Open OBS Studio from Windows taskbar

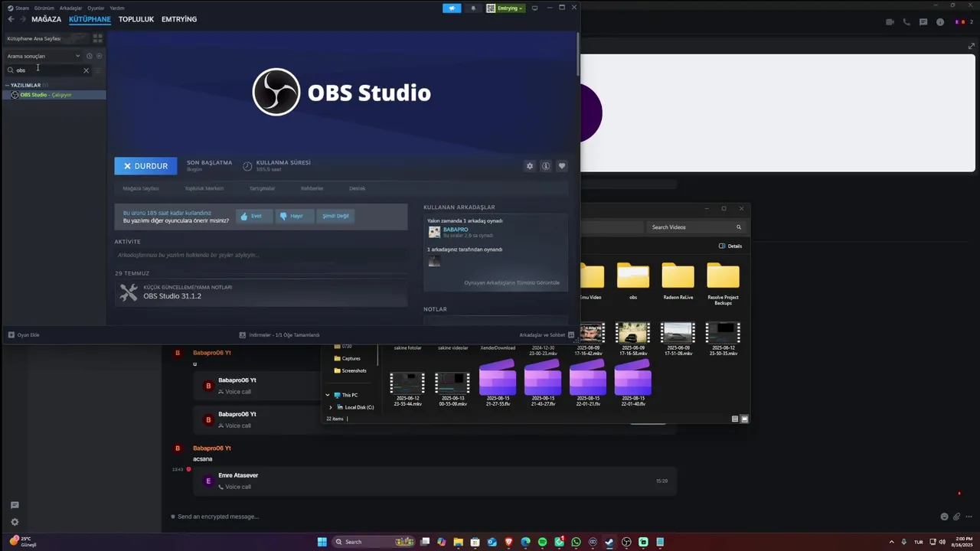pyautogui.click(x=626, y=542)
